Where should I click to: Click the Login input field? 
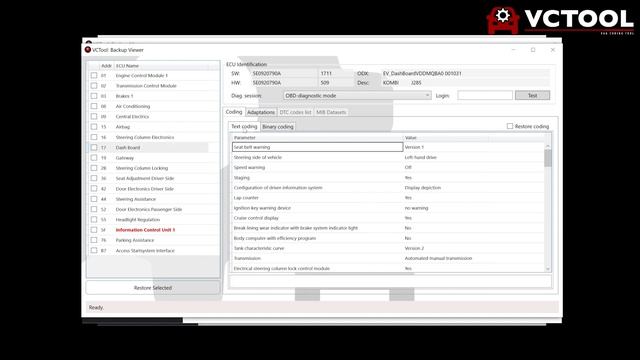(485, 95)
